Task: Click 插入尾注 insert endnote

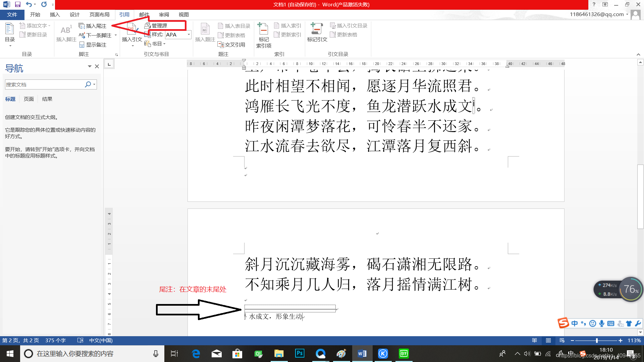Action: pos(93,26)
